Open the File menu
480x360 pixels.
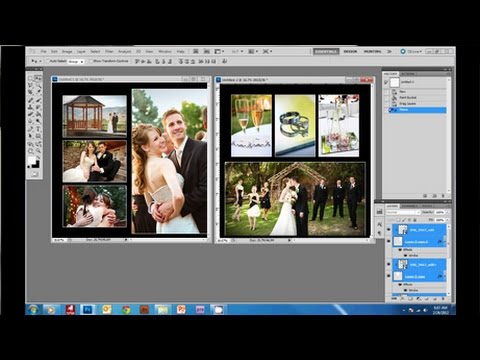[x=43, y=51]
